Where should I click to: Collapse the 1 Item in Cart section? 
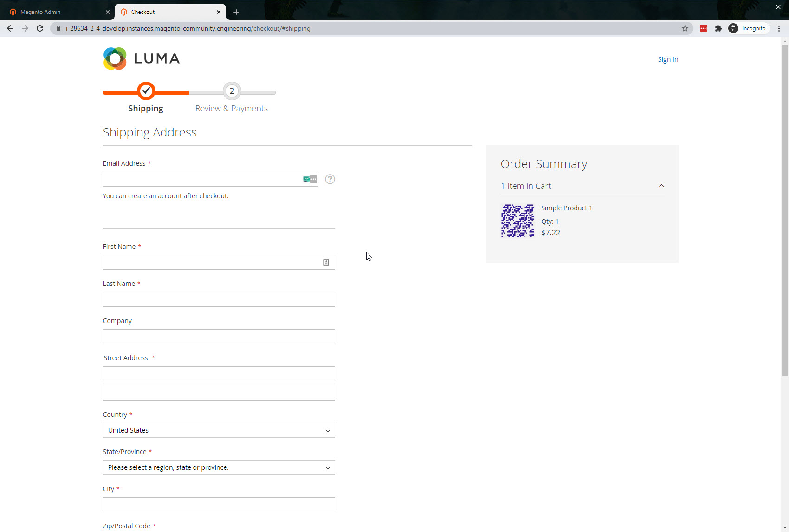[582, 186]
